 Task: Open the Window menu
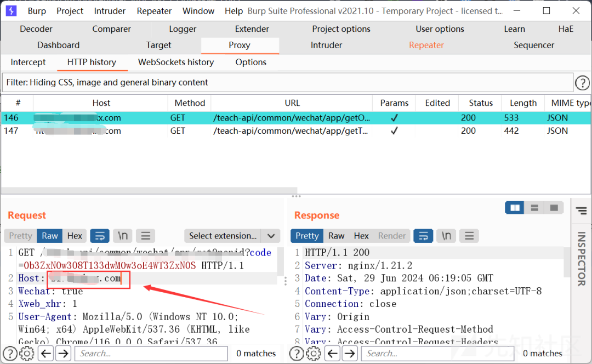point(198,11)
